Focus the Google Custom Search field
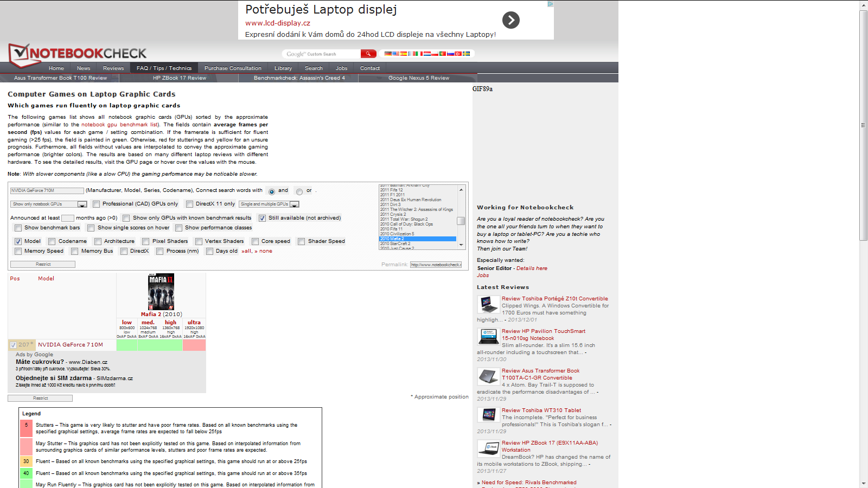The image size is (868, 488). [321, 54]
